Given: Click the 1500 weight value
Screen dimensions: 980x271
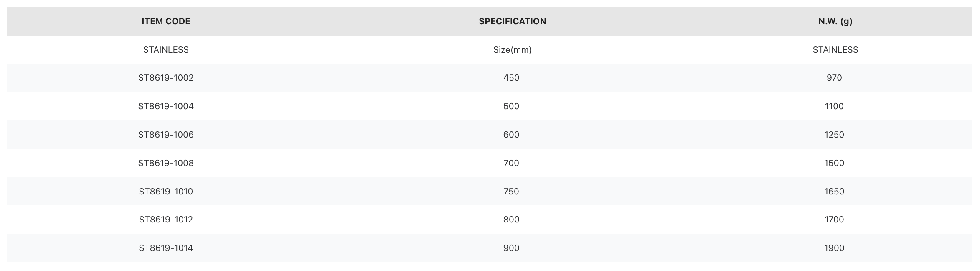Looking at the screenshot, I should point(834,163).
